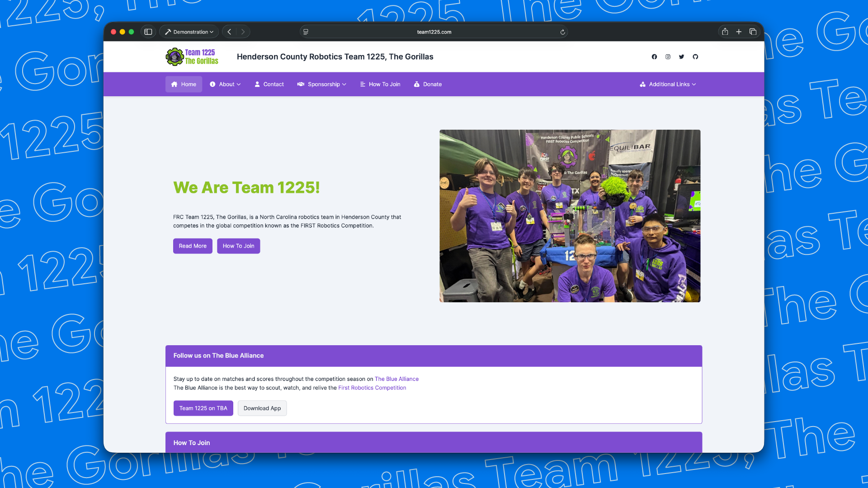Click the We Are Team 1225! heading
868x488 pixels.
coord(246,188)
